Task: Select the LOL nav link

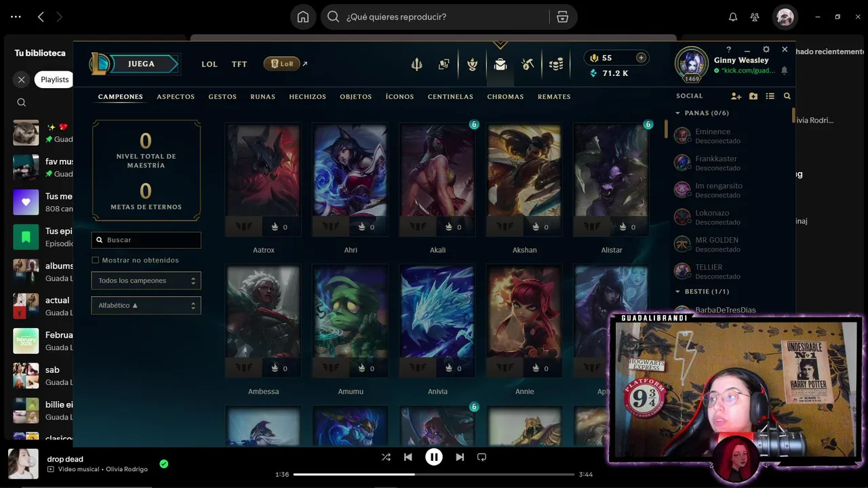Action: 210,64
